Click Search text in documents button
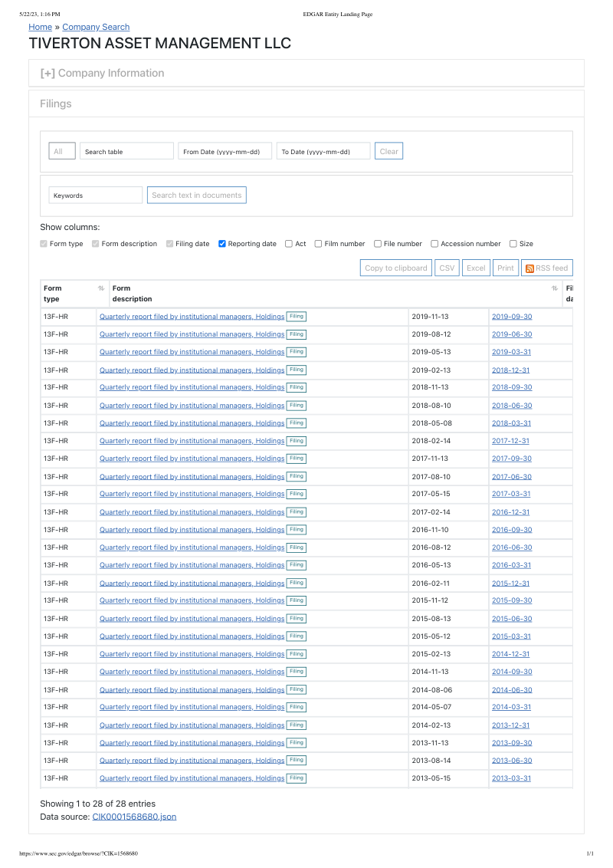Image resolution: width=613 pixels, height=868 pixels. coord(196,195)
